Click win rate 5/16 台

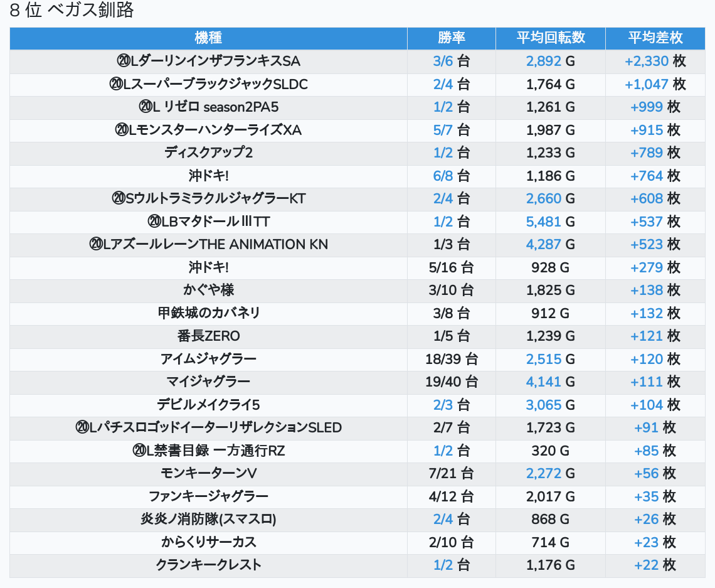[452, 267]
